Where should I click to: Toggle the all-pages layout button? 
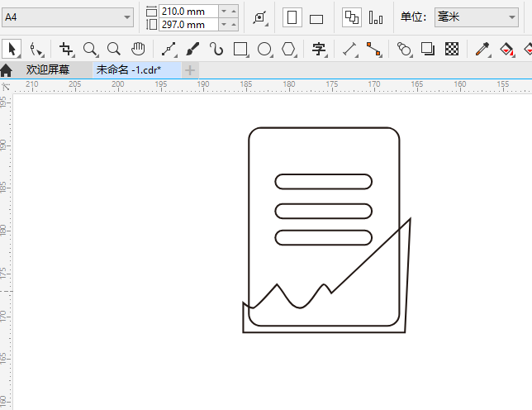352,17
